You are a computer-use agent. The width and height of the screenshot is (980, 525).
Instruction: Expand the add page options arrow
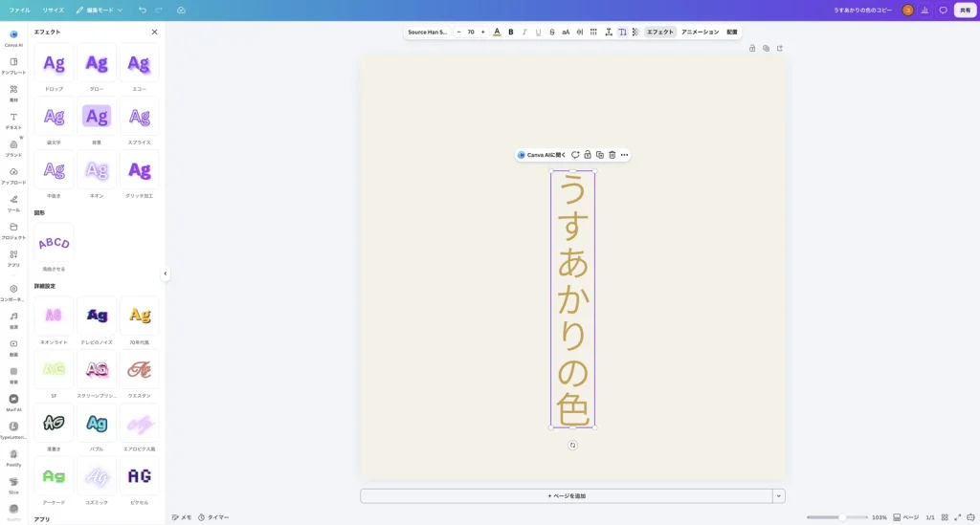[x=779, y=496]
